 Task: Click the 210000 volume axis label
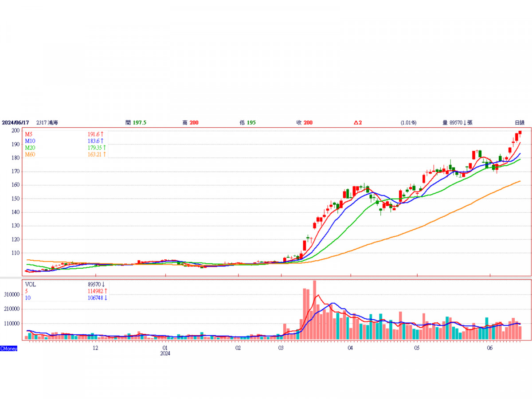(x=11, y=309)
